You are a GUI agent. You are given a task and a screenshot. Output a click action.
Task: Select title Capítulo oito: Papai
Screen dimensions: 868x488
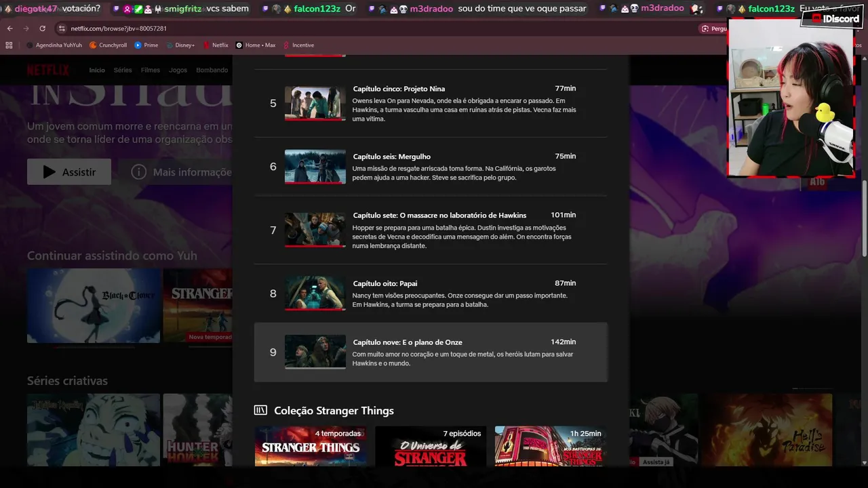pyautogui.click(x=385, y=283)
